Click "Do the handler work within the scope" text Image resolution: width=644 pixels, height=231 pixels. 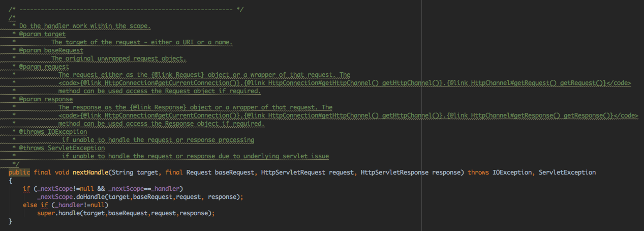(85, 26)
